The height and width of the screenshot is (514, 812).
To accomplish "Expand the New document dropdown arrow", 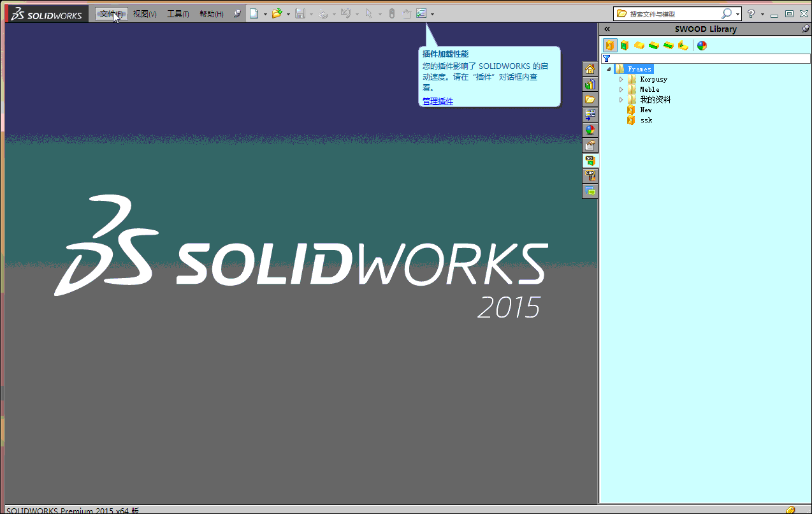I will pyautogui.click(x=265, y=14).
